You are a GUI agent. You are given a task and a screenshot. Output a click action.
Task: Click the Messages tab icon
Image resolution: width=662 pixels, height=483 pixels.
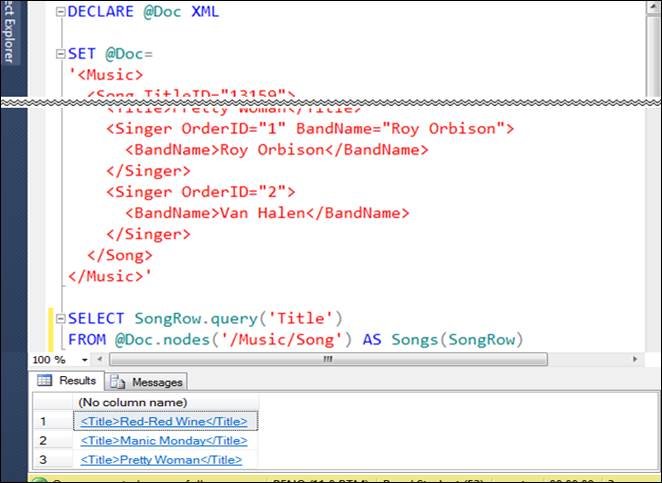118,382
